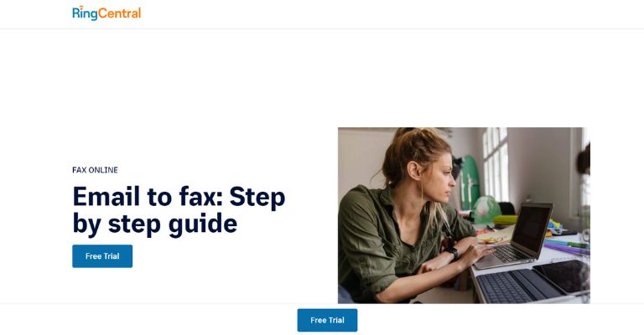This screenshot has width=644, height=335.
Task: Click the RingCentral logo in the header
Action: (x=106, y=13)
